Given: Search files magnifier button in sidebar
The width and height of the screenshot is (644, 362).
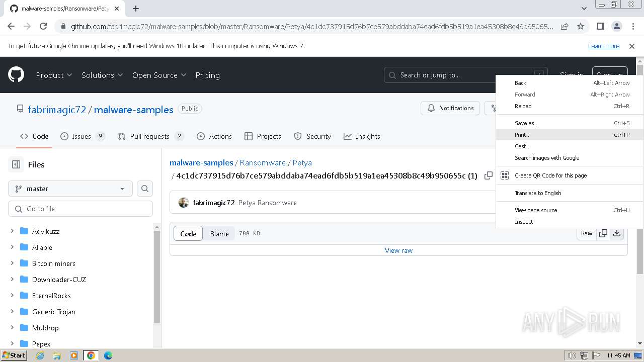Looking at the screenshot, I should click(x=145, y=189).
